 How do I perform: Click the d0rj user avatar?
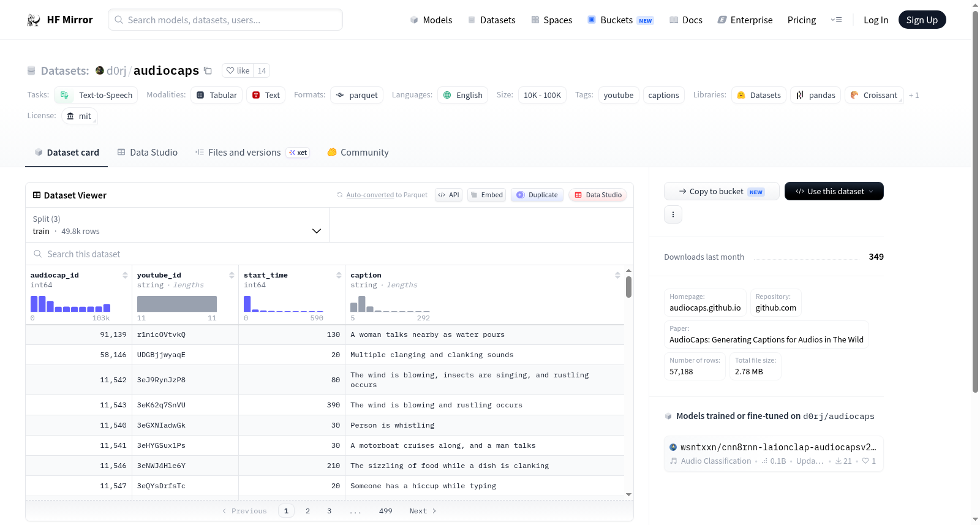[100, 70]
